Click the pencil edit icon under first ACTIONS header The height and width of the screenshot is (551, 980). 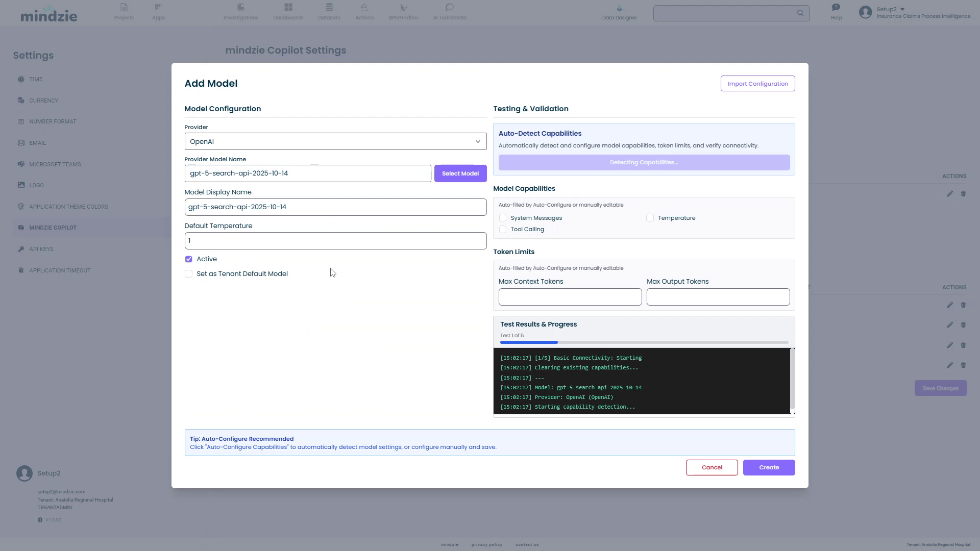950,194
